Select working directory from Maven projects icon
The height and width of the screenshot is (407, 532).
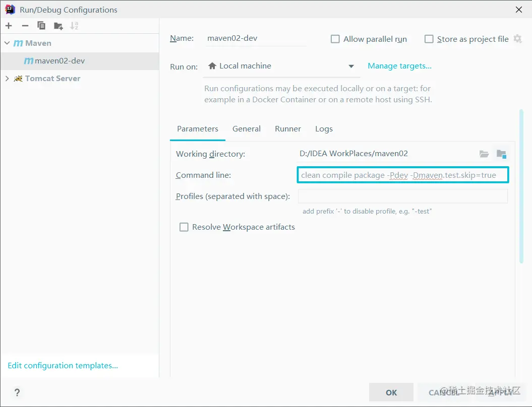501,154
